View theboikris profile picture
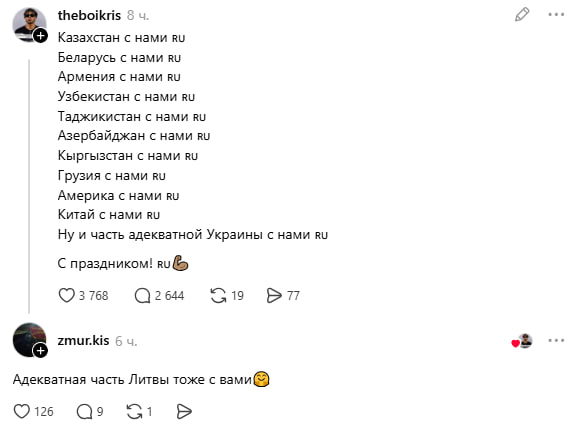577x432 pixels. tap(29, 24)
